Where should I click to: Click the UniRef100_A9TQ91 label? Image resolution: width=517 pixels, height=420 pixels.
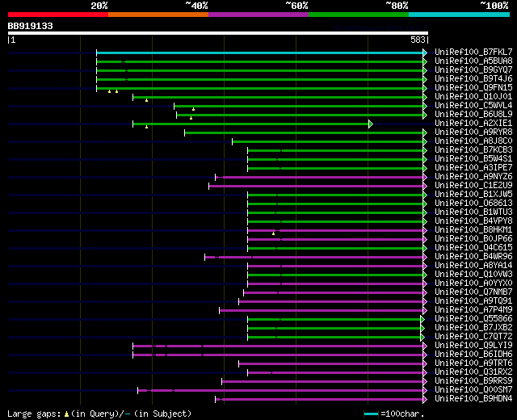pos(473,301)
